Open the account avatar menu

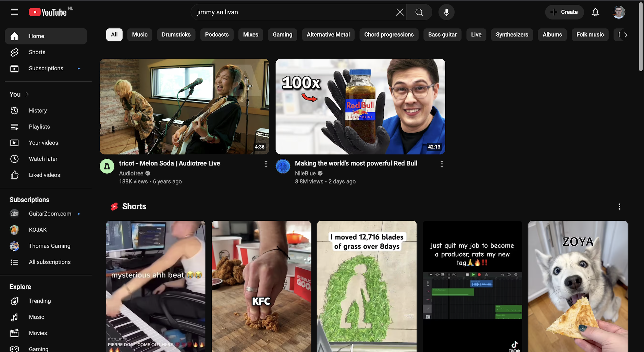click(619, 12)
